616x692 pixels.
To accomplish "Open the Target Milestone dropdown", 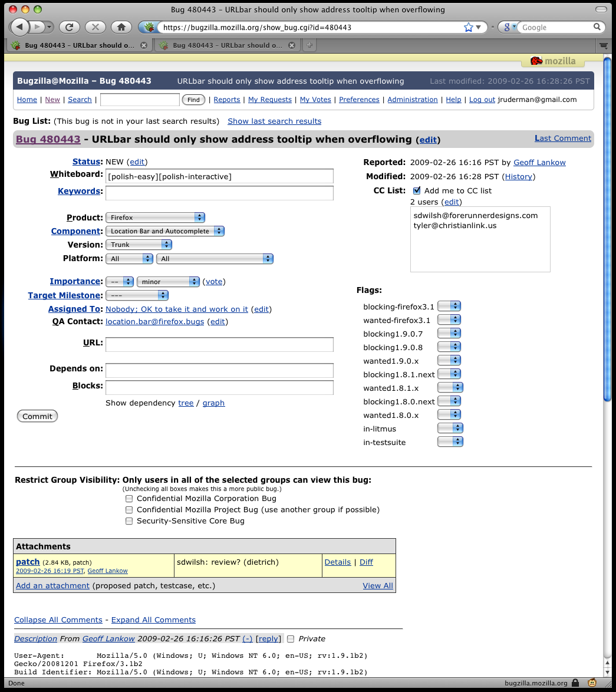I will (137, 295).
